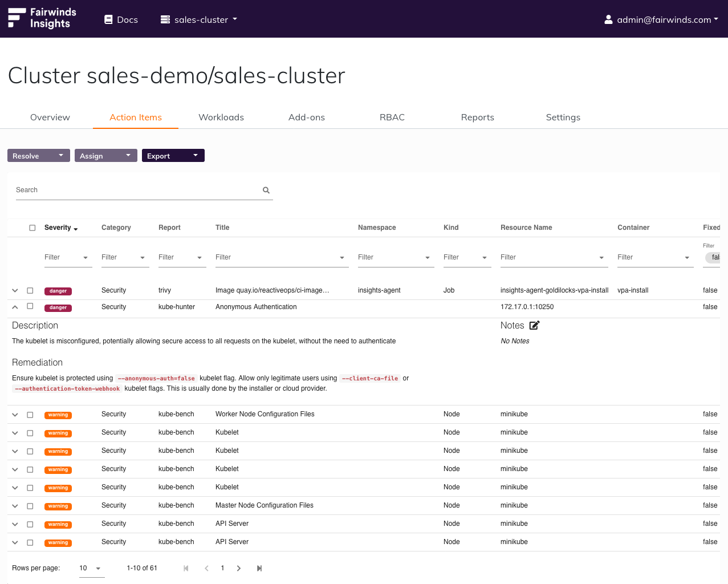Click the Fairwinds Insights logo
The image size is (728, 584).
coord(42,18)
